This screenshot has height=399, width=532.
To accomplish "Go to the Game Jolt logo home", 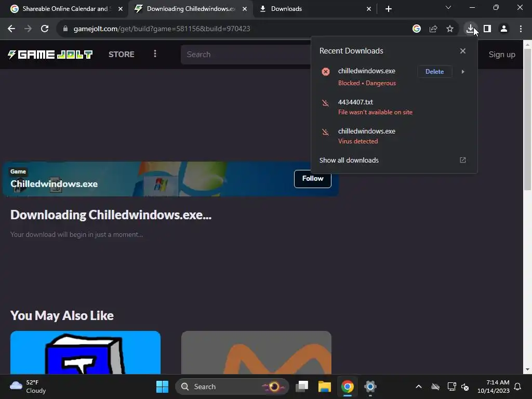I will click(50, 54).
